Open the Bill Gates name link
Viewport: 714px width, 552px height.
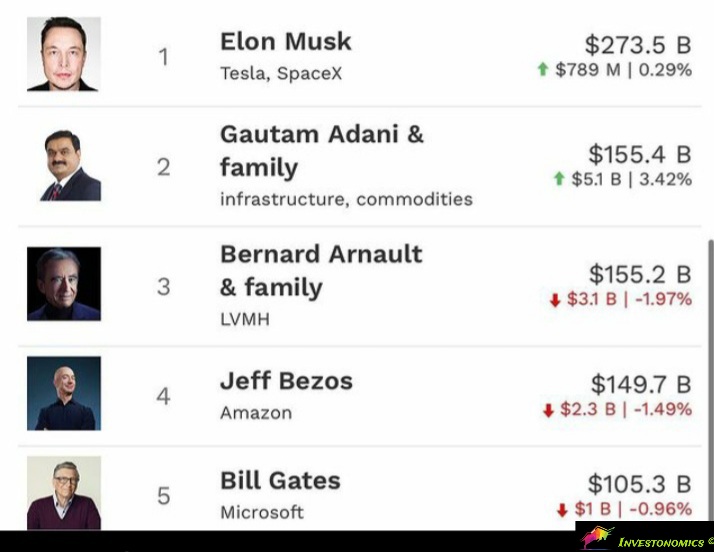point(280,480)
